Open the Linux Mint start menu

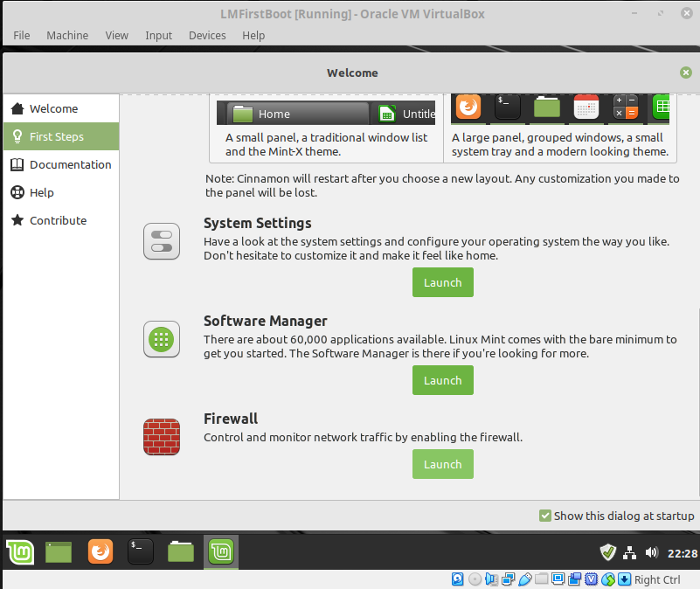(x=20, y=552)
